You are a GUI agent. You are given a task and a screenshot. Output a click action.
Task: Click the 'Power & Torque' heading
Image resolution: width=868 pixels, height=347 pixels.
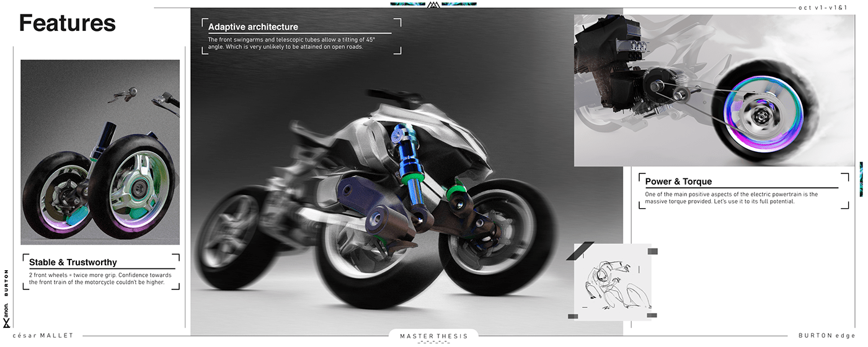tap(678, 182)
